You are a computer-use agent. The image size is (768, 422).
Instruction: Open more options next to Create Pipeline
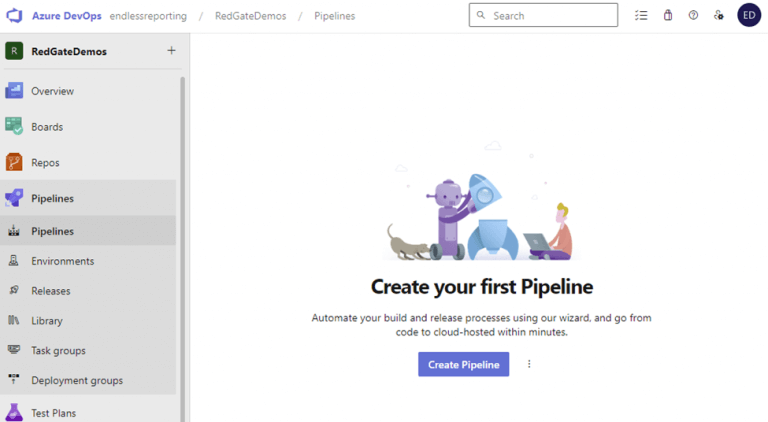[529, 364]
